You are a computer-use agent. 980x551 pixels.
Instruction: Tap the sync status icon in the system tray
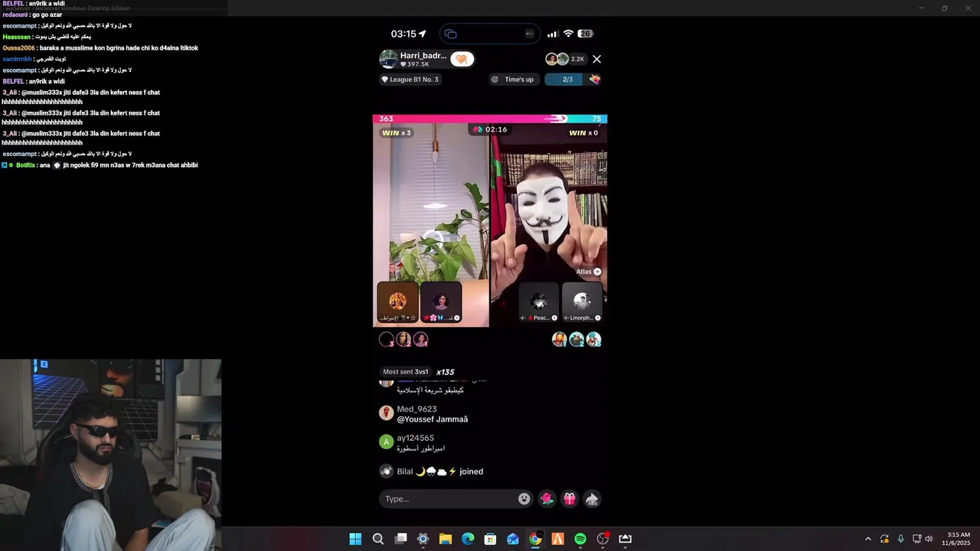tap(884, 539)
